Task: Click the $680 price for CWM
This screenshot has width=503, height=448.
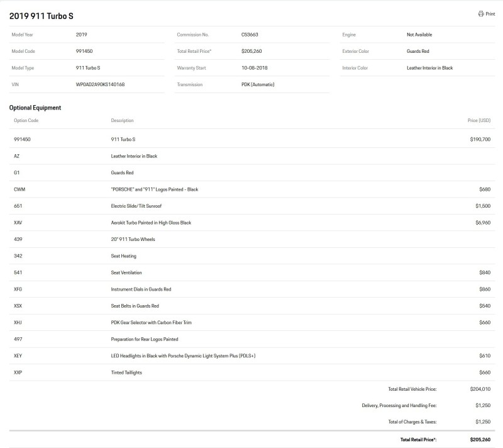Action: point(485,189)
